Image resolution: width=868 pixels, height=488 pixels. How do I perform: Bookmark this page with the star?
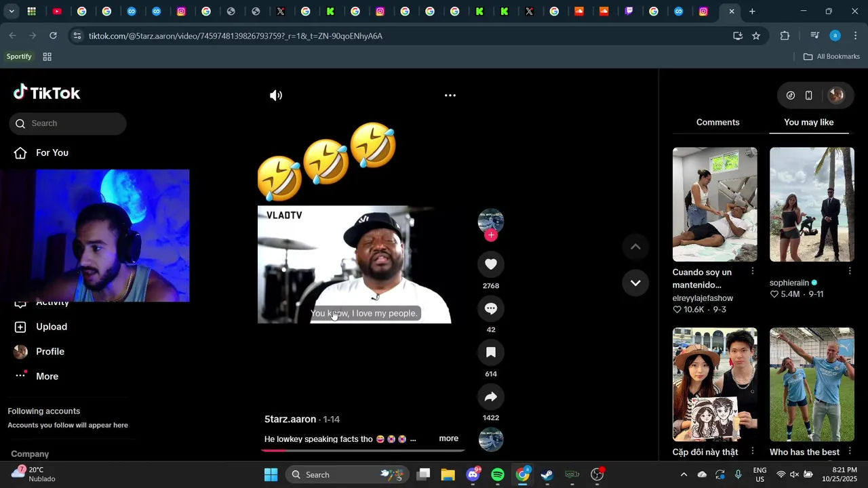756,36
